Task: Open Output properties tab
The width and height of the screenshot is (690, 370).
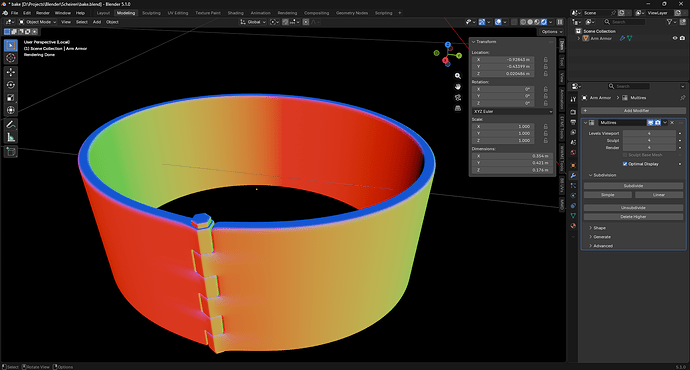Action: coord(573,122)
